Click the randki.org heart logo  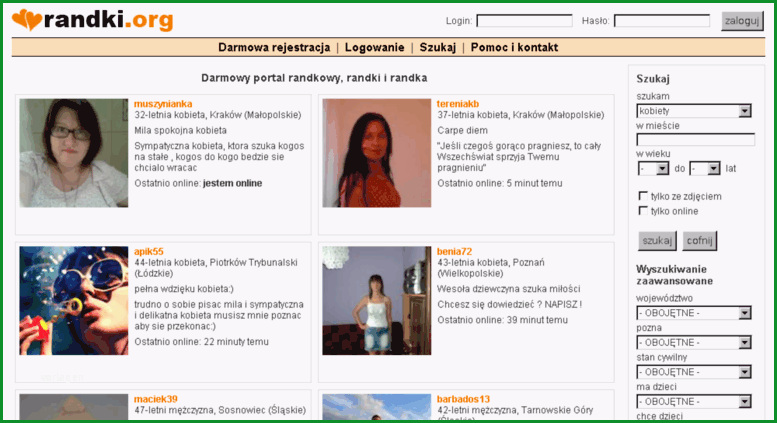point(93,20)
